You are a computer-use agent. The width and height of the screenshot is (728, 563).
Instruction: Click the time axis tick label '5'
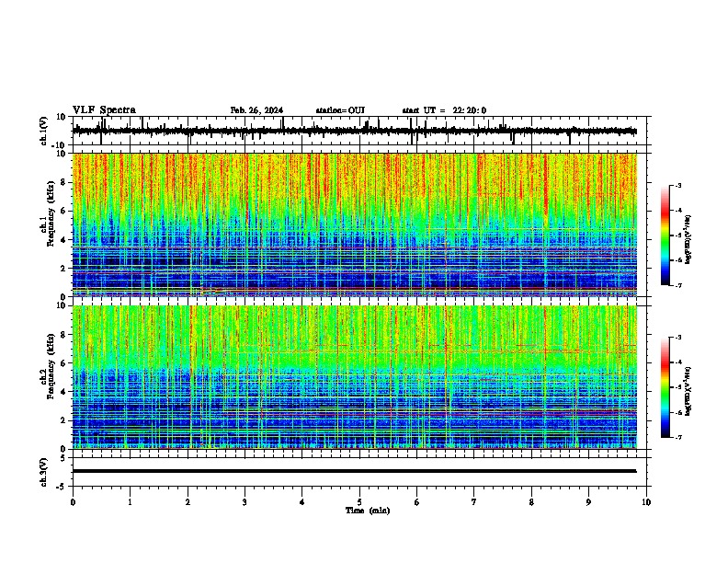click(359, 502)
